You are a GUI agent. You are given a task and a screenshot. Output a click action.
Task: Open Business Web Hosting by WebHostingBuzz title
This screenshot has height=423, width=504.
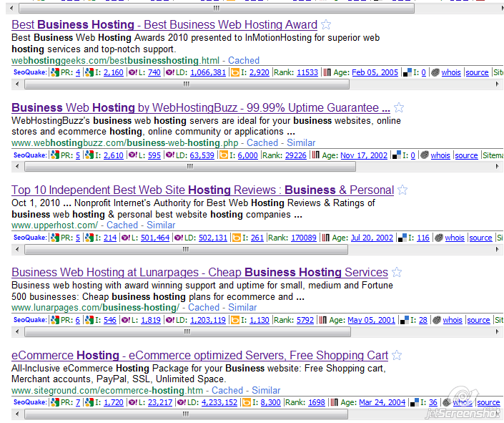pyautogui.click(x=201, y=107)
